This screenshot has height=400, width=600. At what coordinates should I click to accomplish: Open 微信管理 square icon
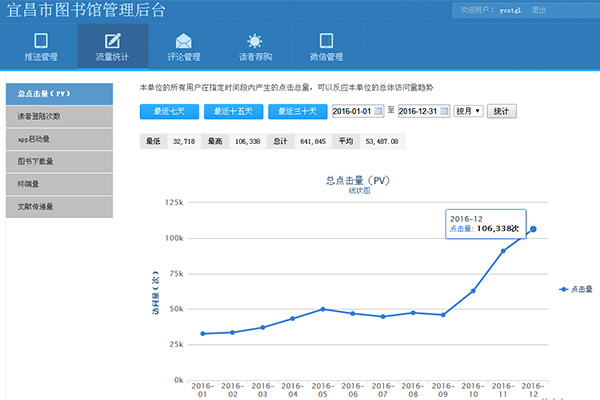click(x=326, y=41)
